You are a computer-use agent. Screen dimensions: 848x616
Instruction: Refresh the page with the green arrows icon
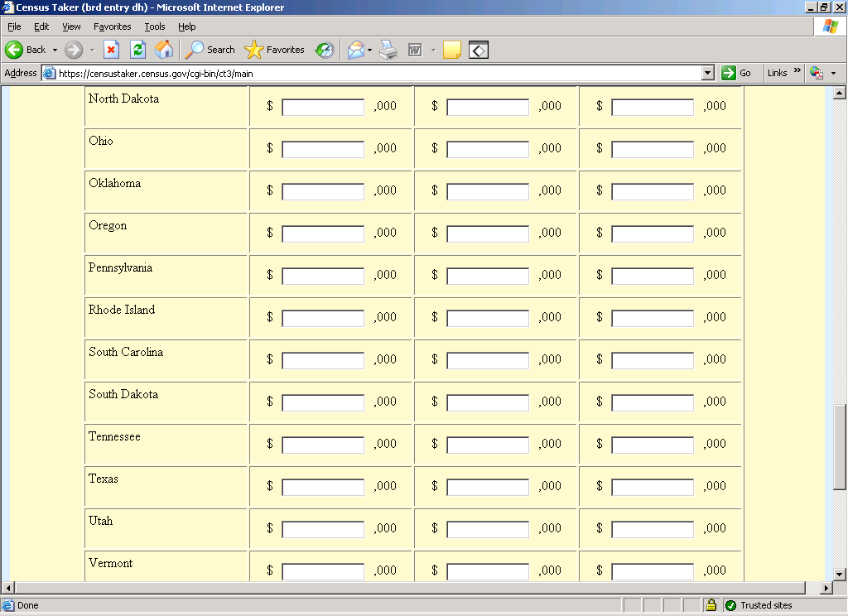pyautogui.click(x=138, y=50)
